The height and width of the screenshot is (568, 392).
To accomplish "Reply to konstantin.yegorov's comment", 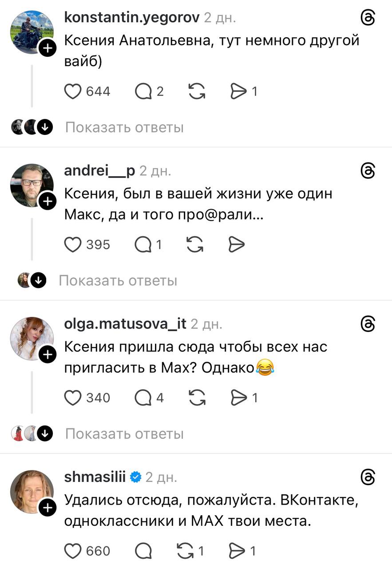I will (144, 91).
